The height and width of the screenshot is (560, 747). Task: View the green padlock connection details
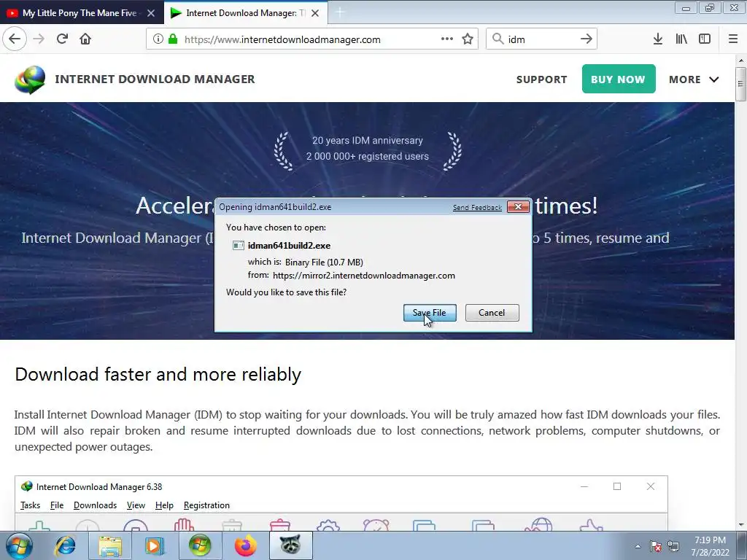click(173, 39)
